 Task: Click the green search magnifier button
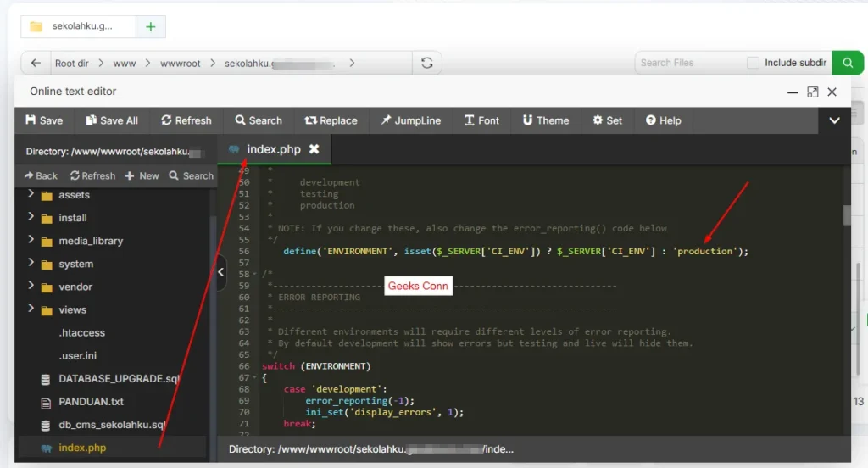(847, 63)
